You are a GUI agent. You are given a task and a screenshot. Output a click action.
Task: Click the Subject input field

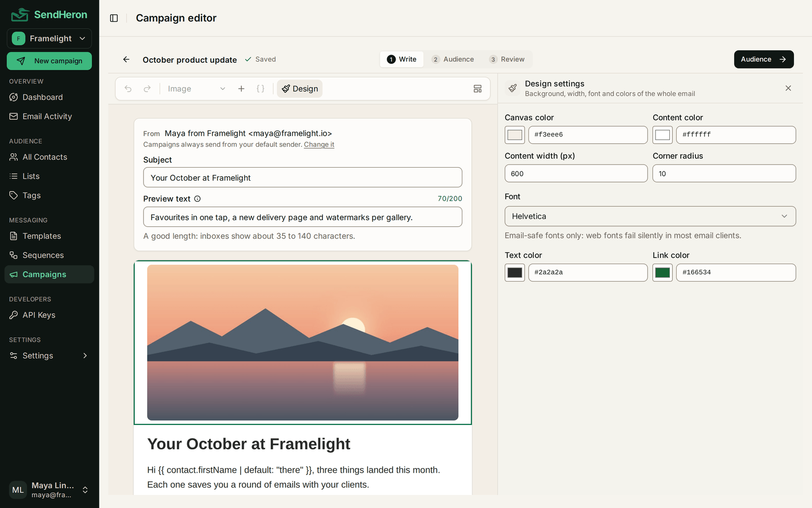303,177
